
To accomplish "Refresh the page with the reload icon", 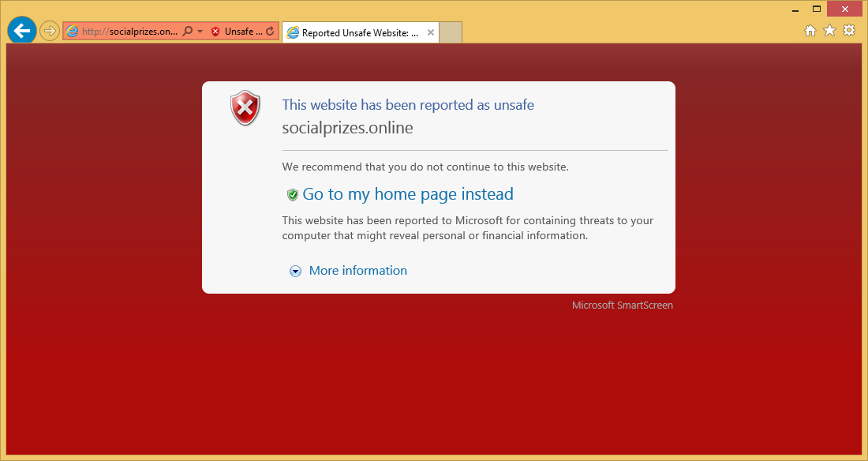I will tap(270, 32).
